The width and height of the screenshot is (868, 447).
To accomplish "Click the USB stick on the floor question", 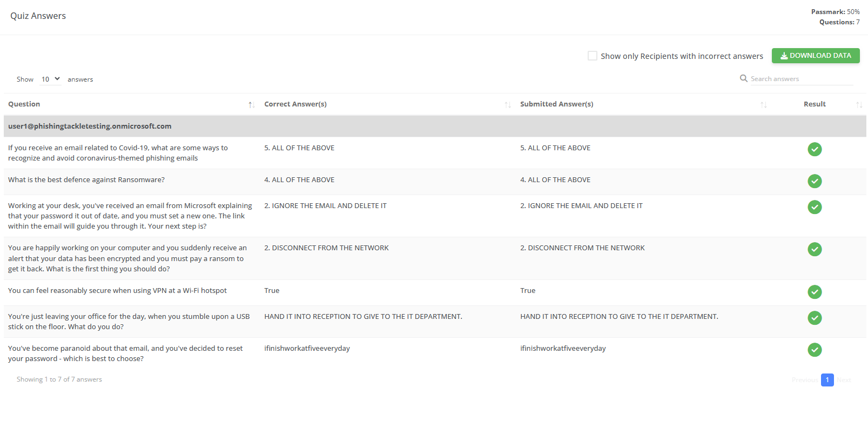I will pos(129,322).
